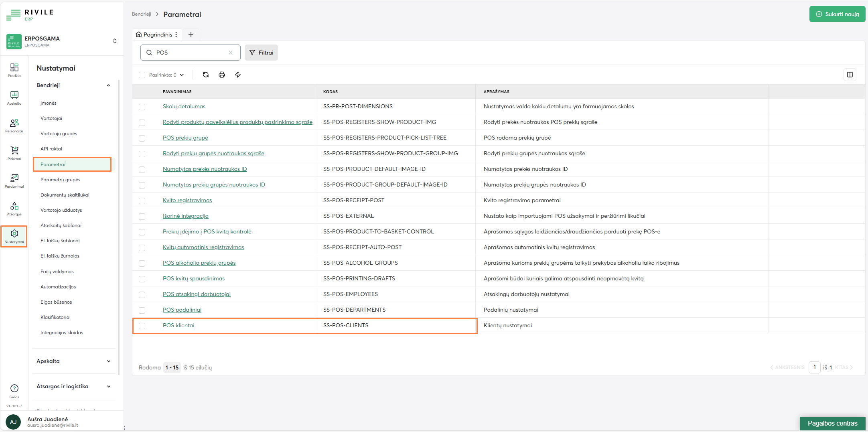Tick the checkbox for POS klientai row
The image size is (868, 432).
(x=142, y=326)
